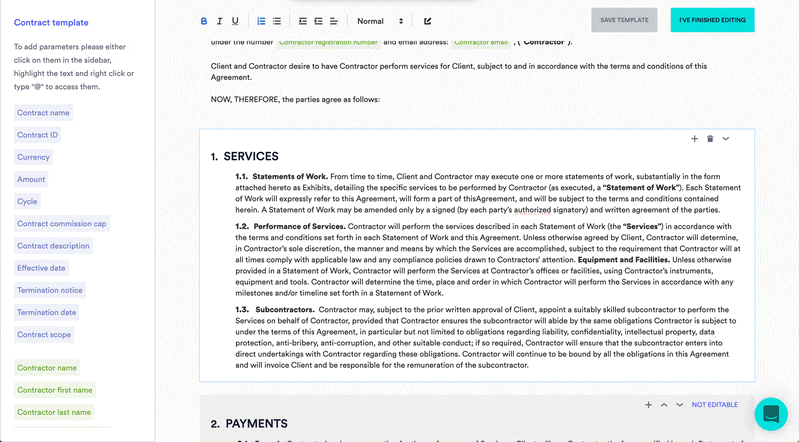799x442 pixels.
Task: Click the Contract template sidebar heading
Action: coord(51,22)
